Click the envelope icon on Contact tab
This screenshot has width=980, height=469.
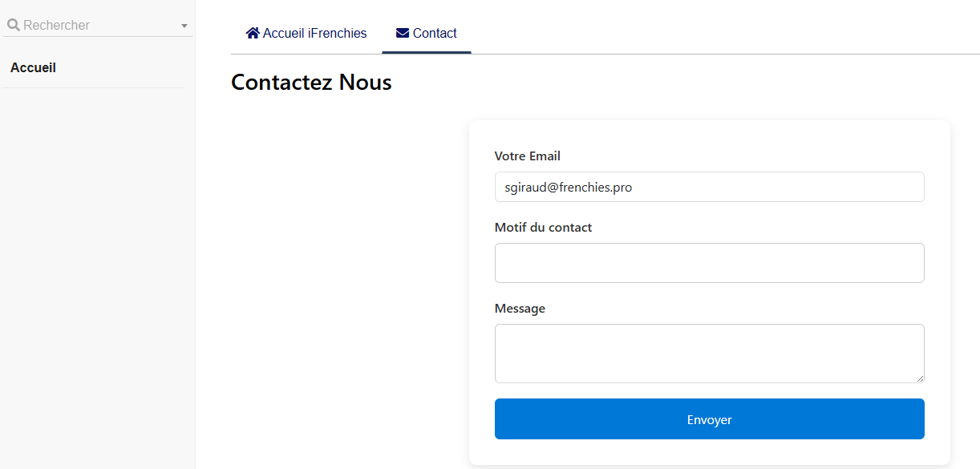403,33
